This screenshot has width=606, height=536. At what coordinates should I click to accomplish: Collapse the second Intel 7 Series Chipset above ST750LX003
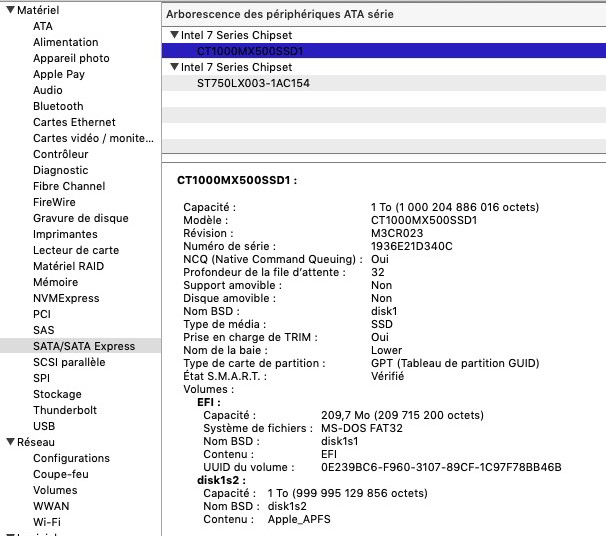pos(174,67)
